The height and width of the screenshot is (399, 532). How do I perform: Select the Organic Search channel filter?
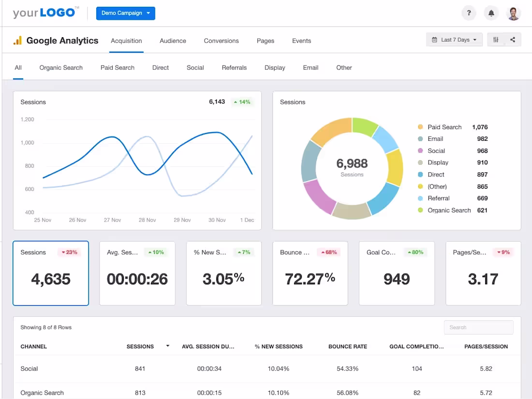pos(61,68)
